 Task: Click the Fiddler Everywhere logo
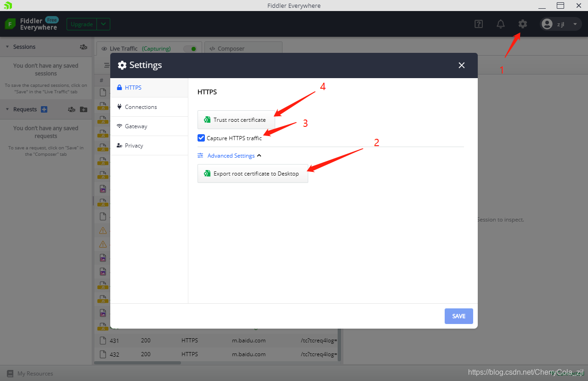(x=31, y=24)
